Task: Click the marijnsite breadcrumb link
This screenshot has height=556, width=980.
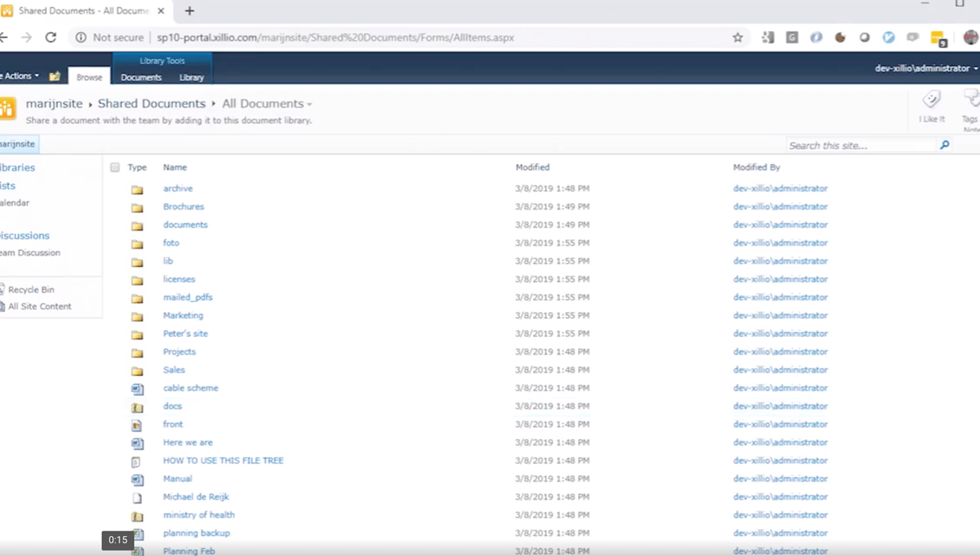Action: tap(54, 104)
